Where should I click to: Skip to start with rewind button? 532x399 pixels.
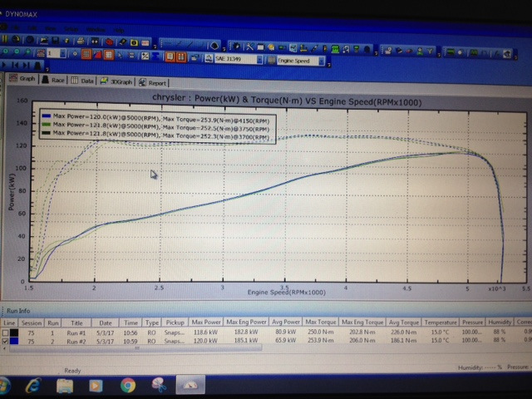(15, 64)
